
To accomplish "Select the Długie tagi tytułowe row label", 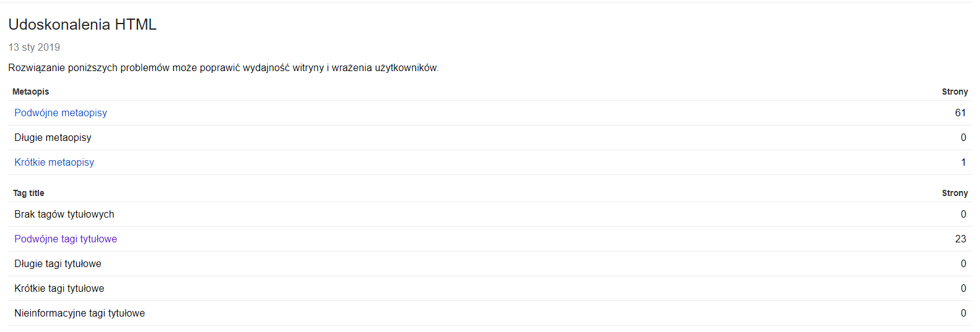I will [58, 263].
